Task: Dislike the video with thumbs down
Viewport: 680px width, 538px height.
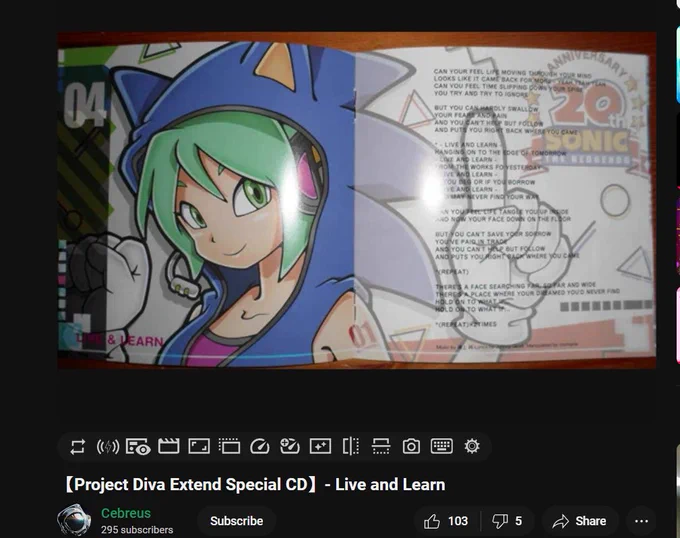Action: [507, 521]
